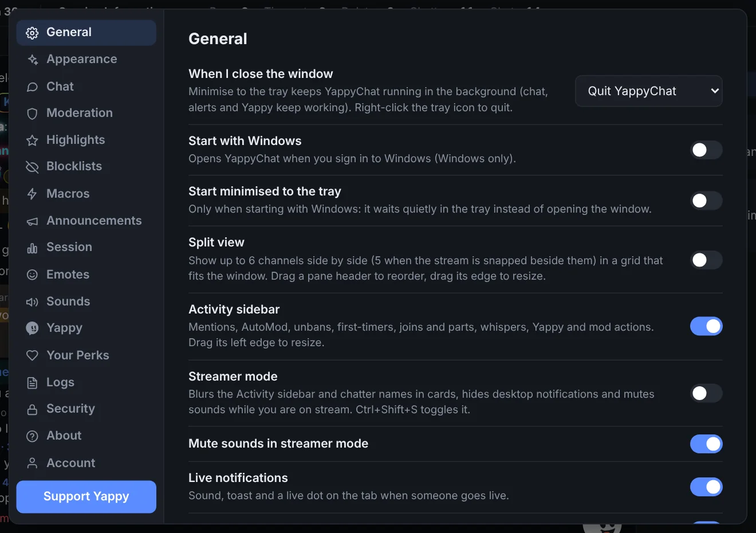Screen dimensions: 756x533
Task: Click the smiley face Emotes icon
Action: tap(33, 275)
